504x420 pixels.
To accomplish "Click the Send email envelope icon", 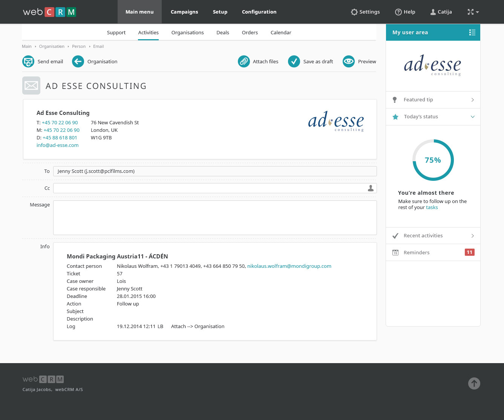I will [x=28, y=61].
